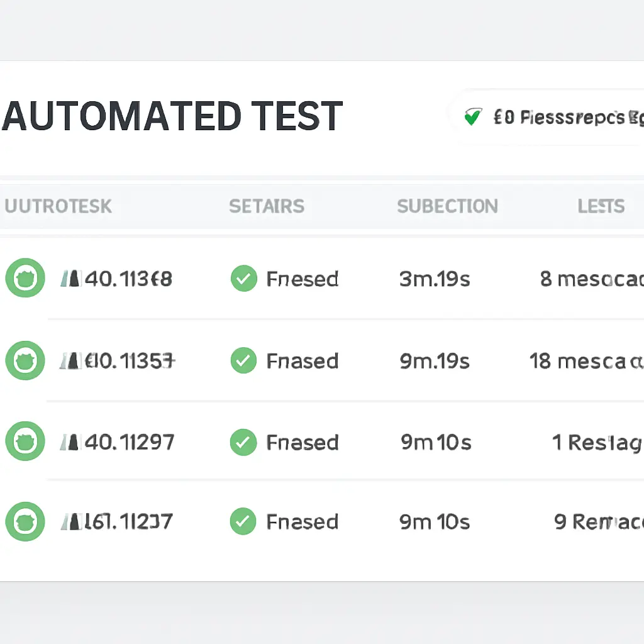Image resolution: width=644 pixels, height=644 pixels.
Task: Click the green check badge icon in header
Action: pos(472,117)
